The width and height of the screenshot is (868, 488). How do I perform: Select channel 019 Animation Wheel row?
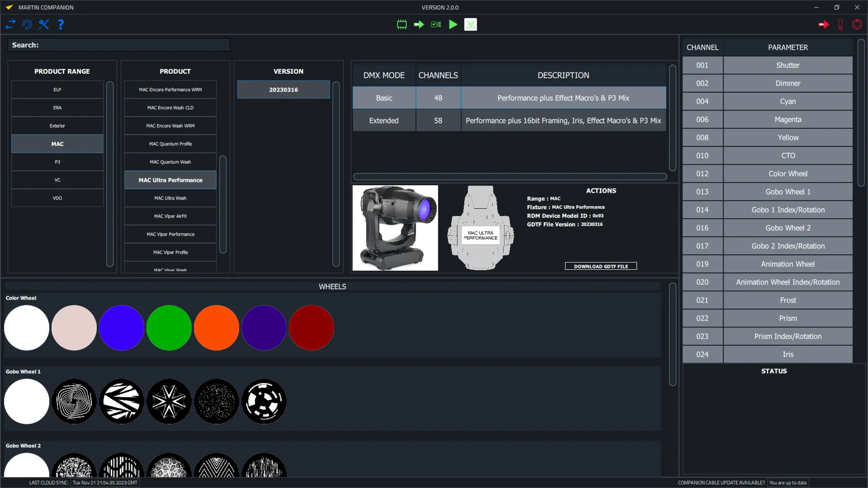(767, 264)
